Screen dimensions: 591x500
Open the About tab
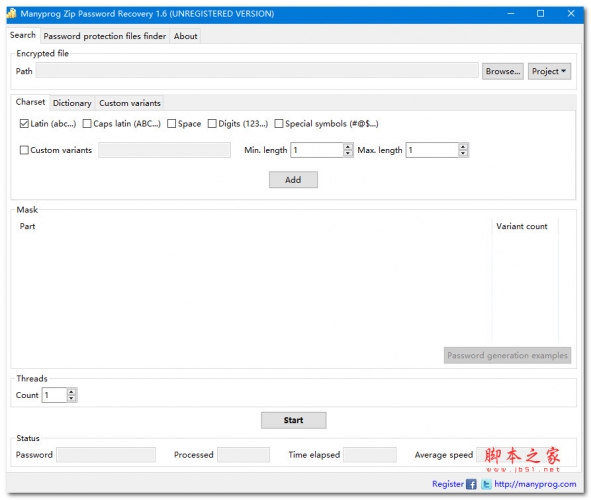pos(185,36)
